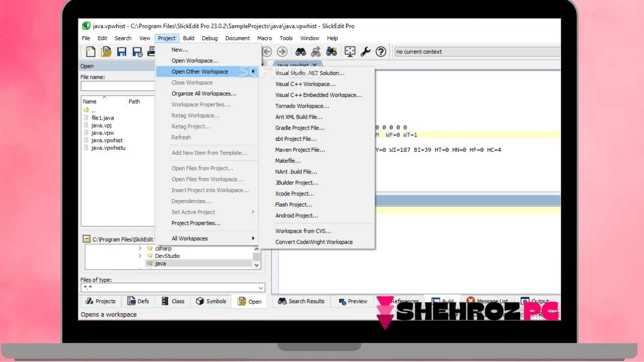This screenshot has width=644, height=362.
Task: Expand the DevStudio folder node
Action: point(140,256)
